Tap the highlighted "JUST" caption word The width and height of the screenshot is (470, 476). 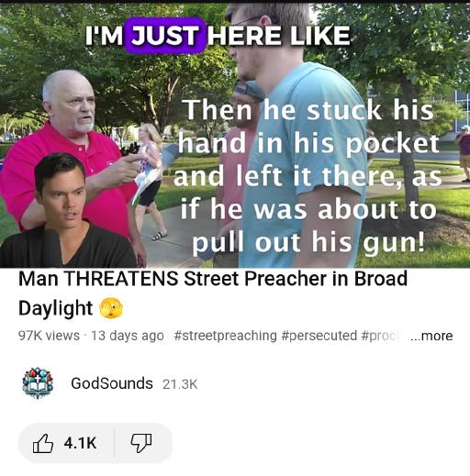(x=164, y=36)
